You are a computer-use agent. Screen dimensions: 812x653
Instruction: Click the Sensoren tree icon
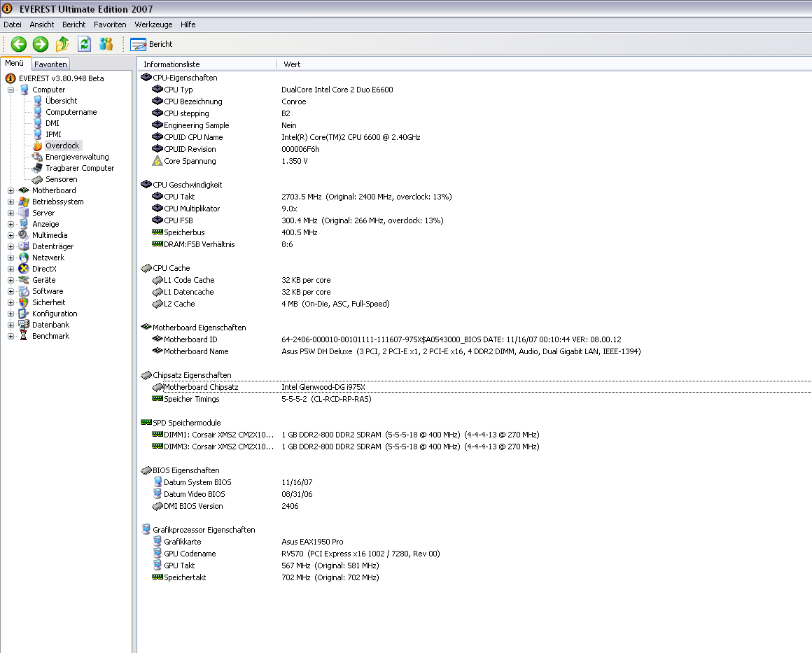click(37, 179)
